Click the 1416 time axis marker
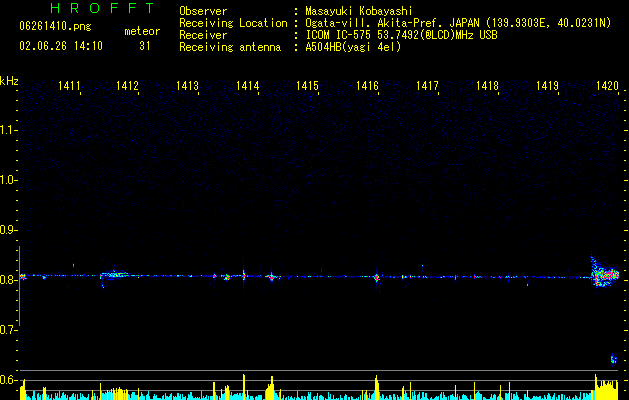The height and width of the screenshot is (400, 629). (367, 86)
